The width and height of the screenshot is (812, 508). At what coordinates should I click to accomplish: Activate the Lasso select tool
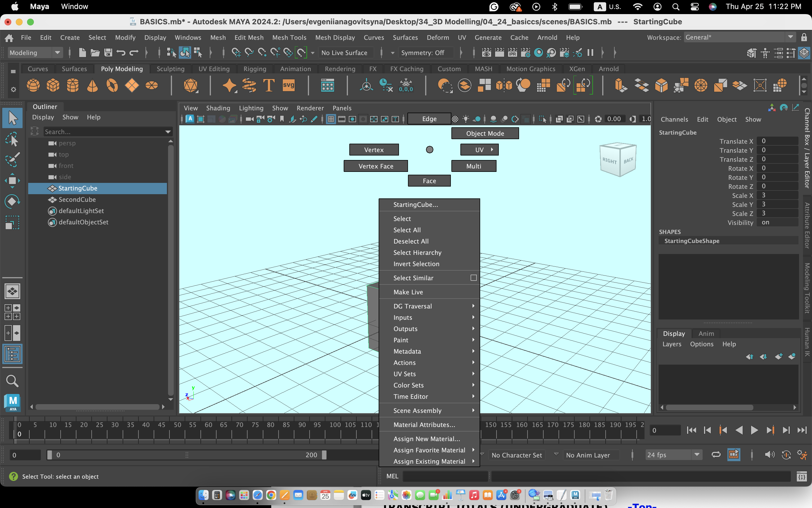(12, 139)
